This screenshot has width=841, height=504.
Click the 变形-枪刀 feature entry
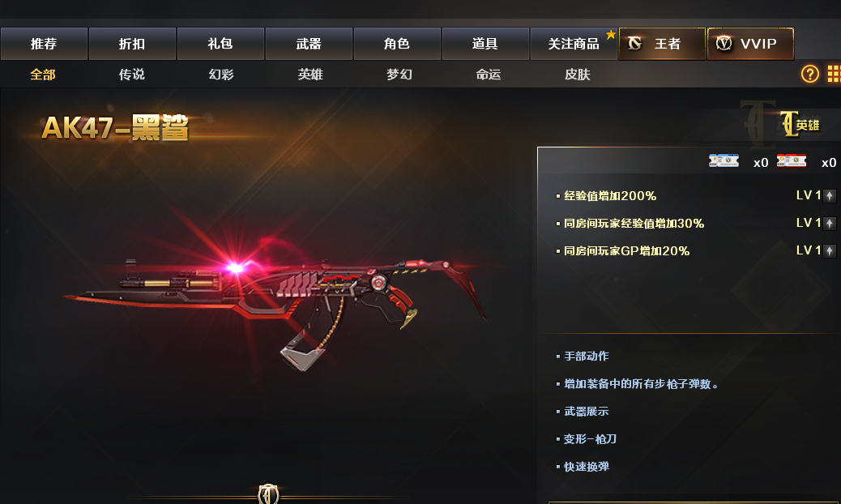click(x=590, y=439)
